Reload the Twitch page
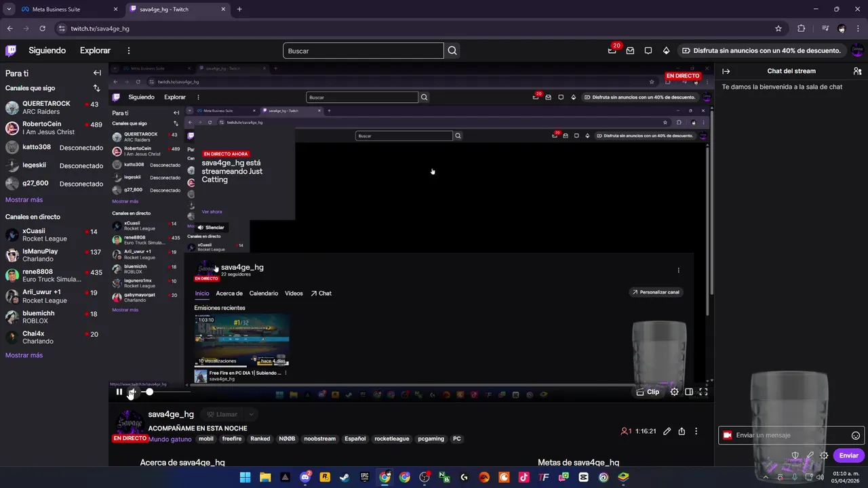Viewport: 868px width, 488px height. click(42, 28)
